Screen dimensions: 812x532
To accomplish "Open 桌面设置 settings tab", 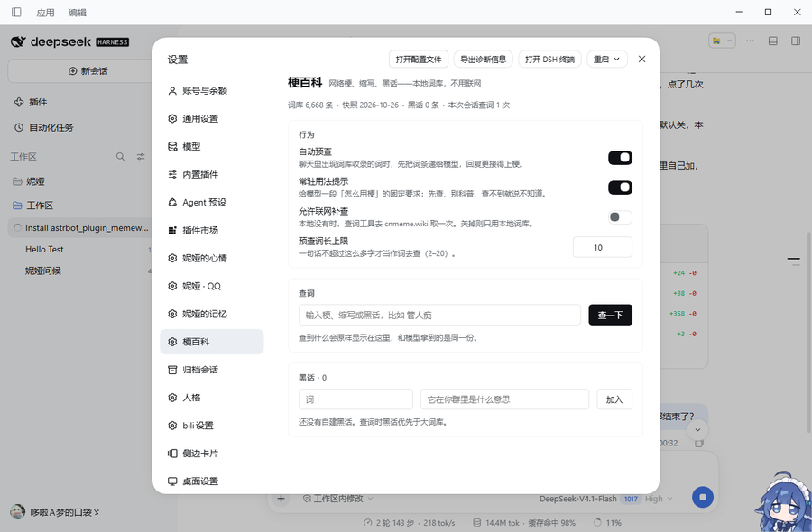I will [x=211, y=482].
